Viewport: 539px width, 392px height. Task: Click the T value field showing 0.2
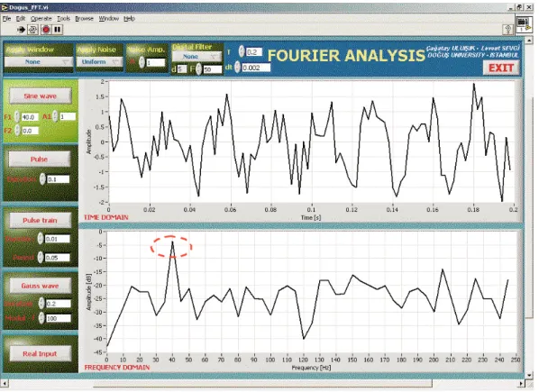coord(254,52)
